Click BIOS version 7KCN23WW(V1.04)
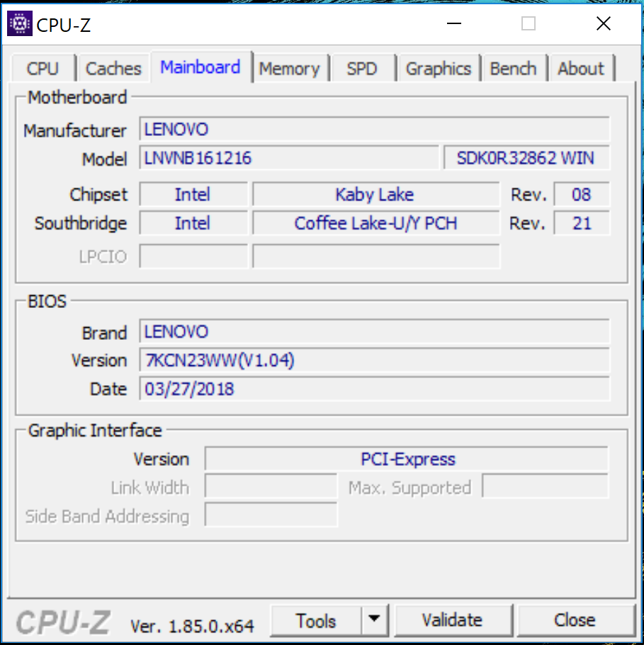The width and height of the screenshot is (644, 645). (375, 360)
